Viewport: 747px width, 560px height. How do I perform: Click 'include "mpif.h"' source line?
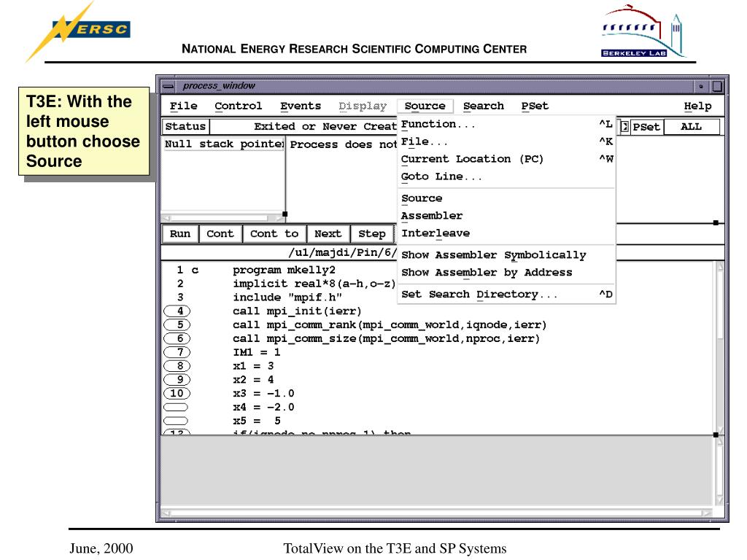(287, 297)
